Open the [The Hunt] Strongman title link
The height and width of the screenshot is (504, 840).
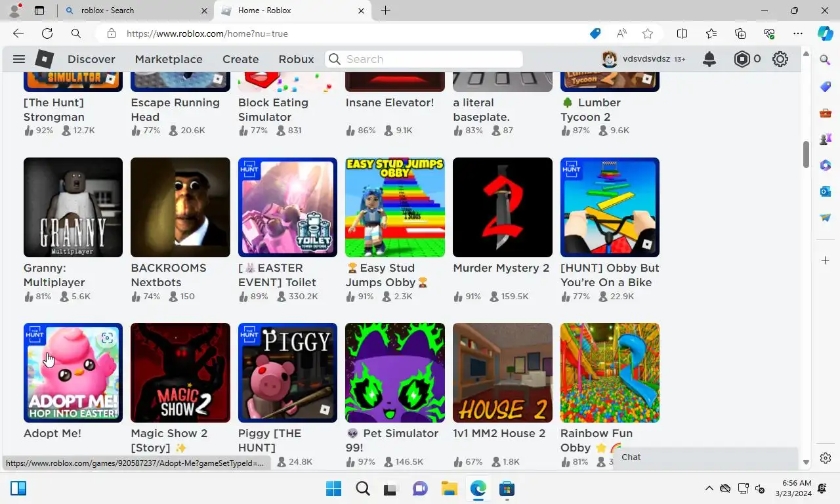pyautogui.click(x=54, y=110)
